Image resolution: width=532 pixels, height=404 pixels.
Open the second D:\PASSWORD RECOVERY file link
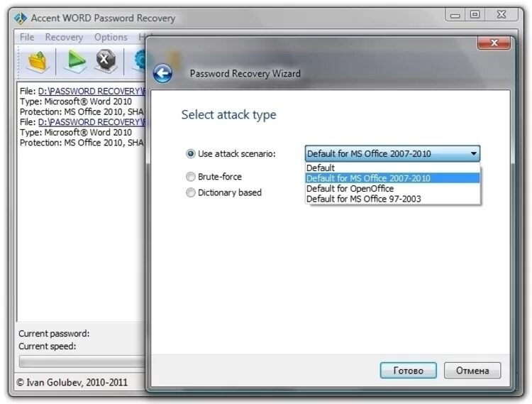click(92, 122)
